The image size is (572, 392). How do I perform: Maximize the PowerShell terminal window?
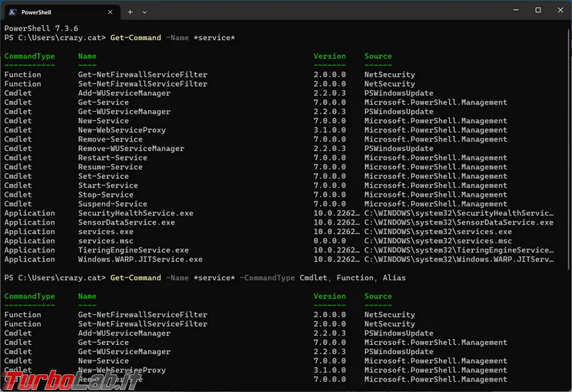538,10
